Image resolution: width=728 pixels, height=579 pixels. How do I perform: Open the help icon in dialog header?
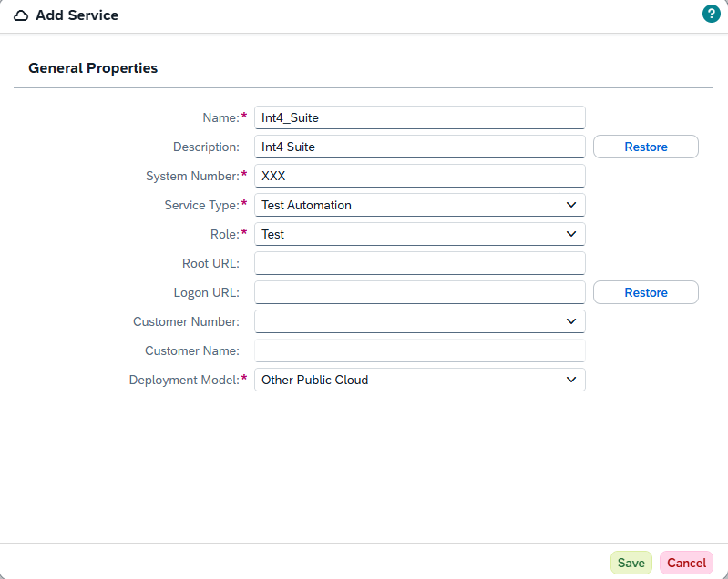click(x=711, y=14)
